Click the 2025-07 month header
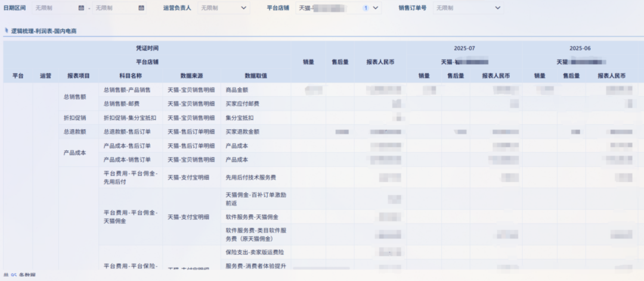This screenshot has height=281, width=644. 465,48
